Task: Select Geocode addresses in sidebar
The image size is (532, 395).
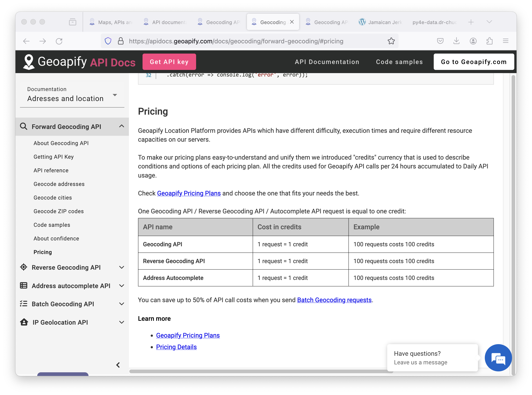Action: point(59,184)
